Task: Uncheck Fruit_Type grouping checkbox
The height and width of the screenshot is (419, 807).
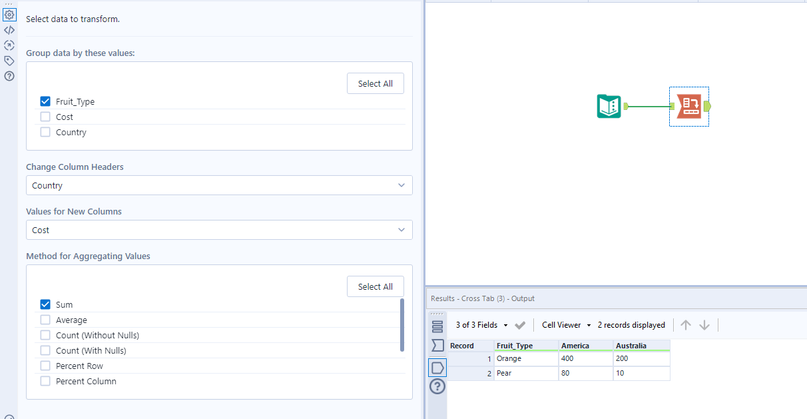Action: point(45,101)
